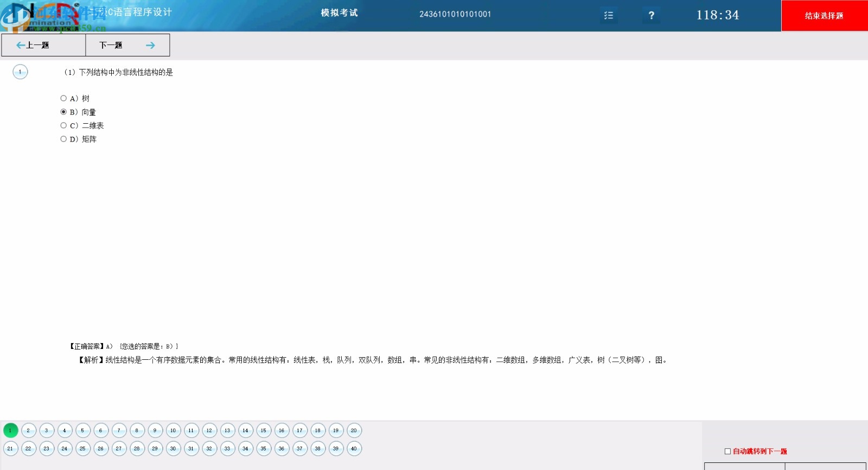
Task: Jump to question 30 bubble
Action: [174, 448]
